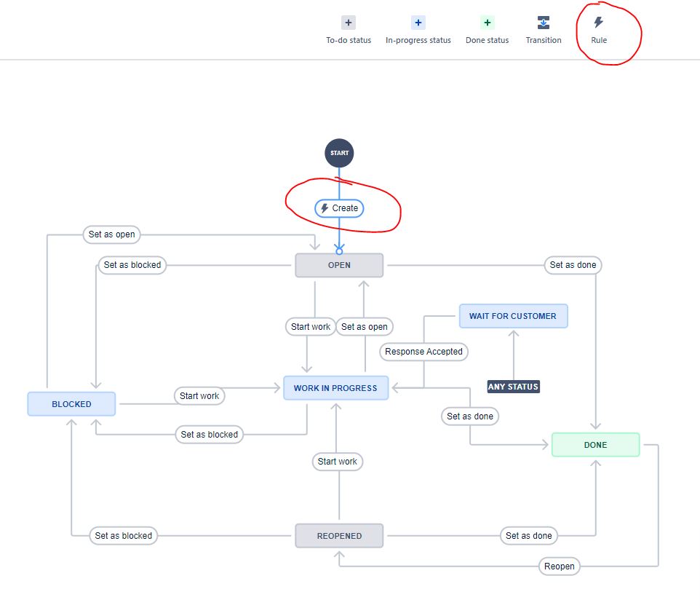Click the Transition icon in toolbar
700x608 pixels.
544,23
